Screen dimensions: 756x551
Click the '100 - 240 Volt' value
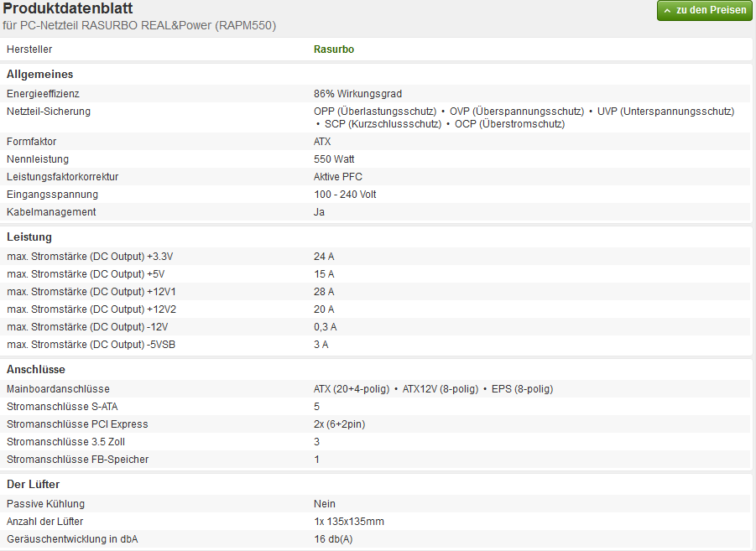coord(345,195)
